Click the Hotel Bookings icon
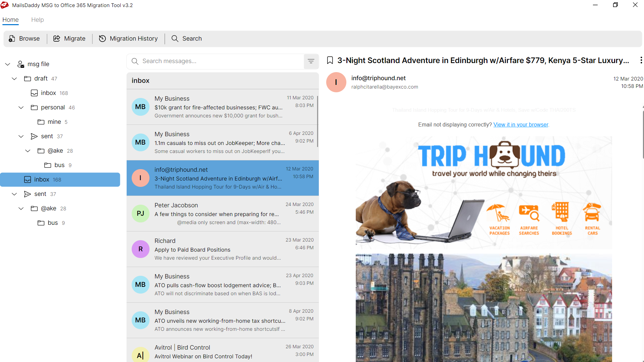This screenshot has width=644, height=362. click(x=562, y=219)
